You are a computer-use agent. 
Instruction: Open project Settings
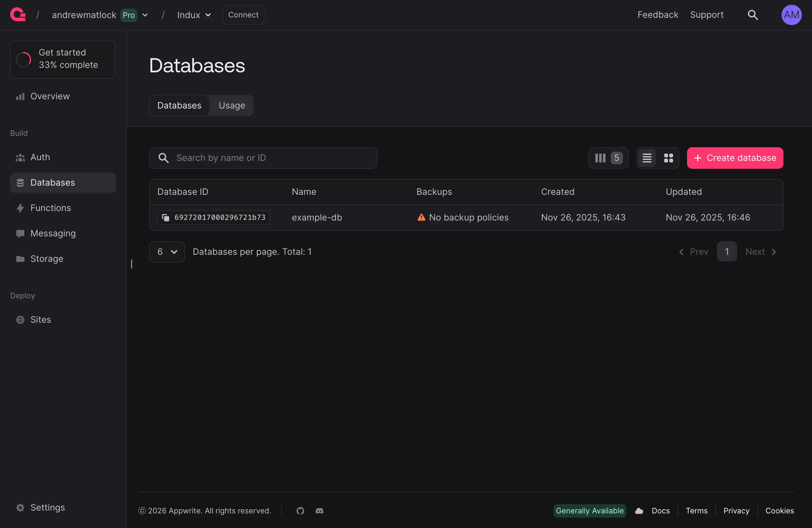(x=63, y=507)
